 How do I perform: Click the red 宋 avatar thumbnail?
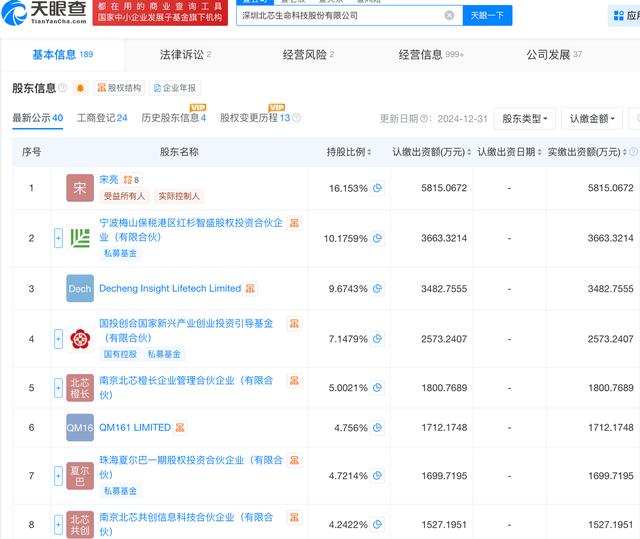80,188
